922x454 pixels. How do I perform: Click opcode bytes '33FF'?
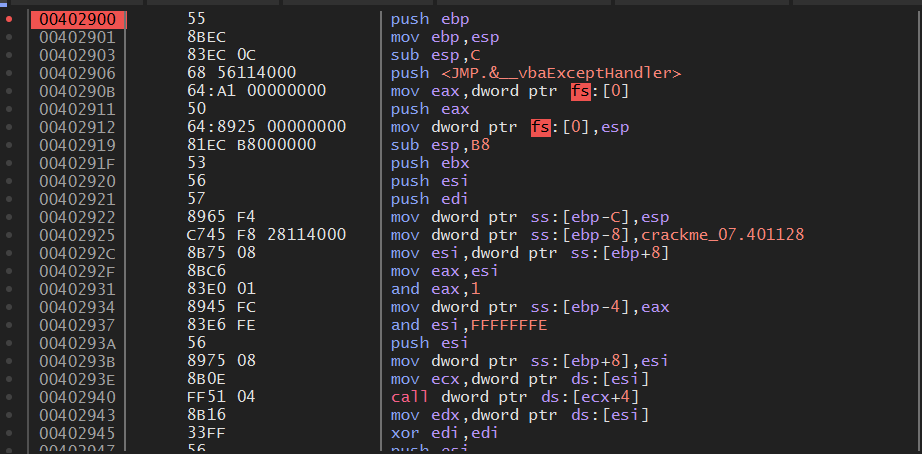pyautogui.click(x=206, y=433)
